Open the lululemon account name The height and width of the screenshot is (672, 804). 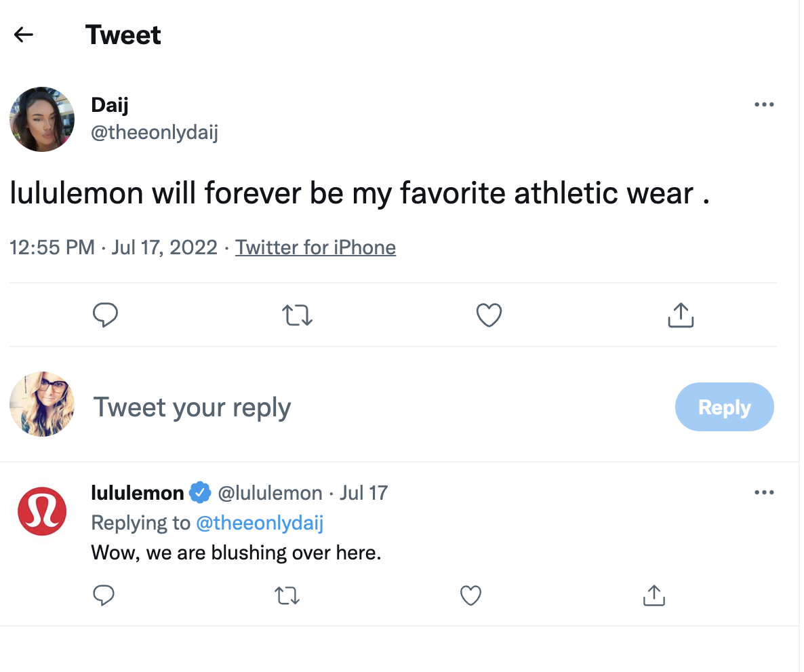[x=138, y=493]
